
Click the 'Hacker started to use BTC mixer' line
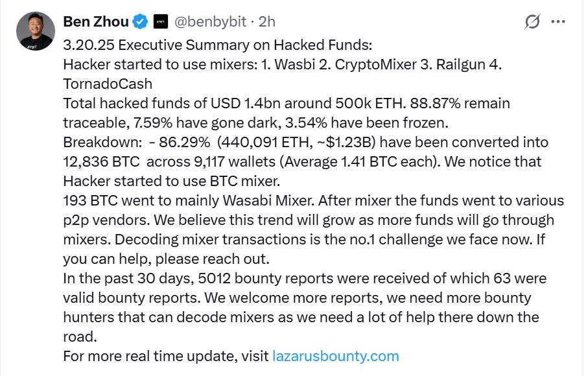pos(172,181)
